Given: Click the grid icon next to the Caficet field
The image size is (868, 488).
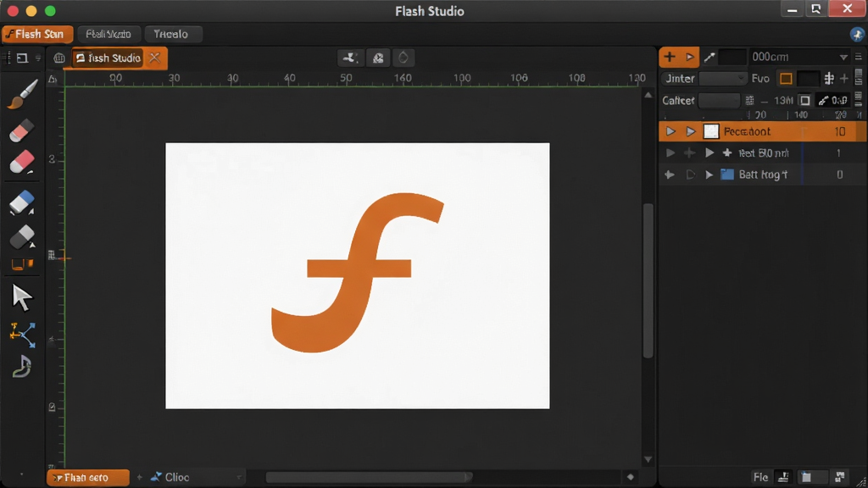Looking at the screenshot, I should pyautogui.click(x=749, y=100).
